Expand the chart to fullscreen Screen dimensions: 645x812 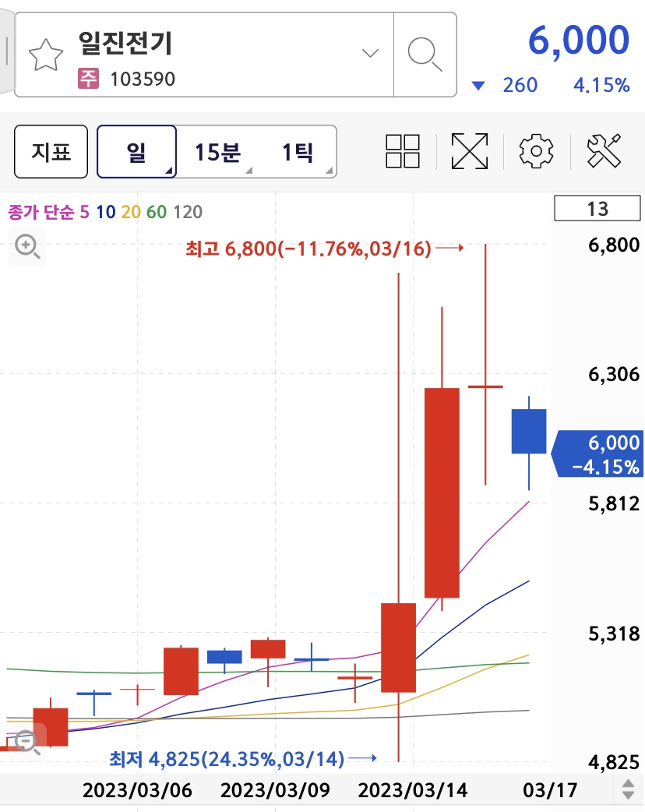[x=470, y=152]
